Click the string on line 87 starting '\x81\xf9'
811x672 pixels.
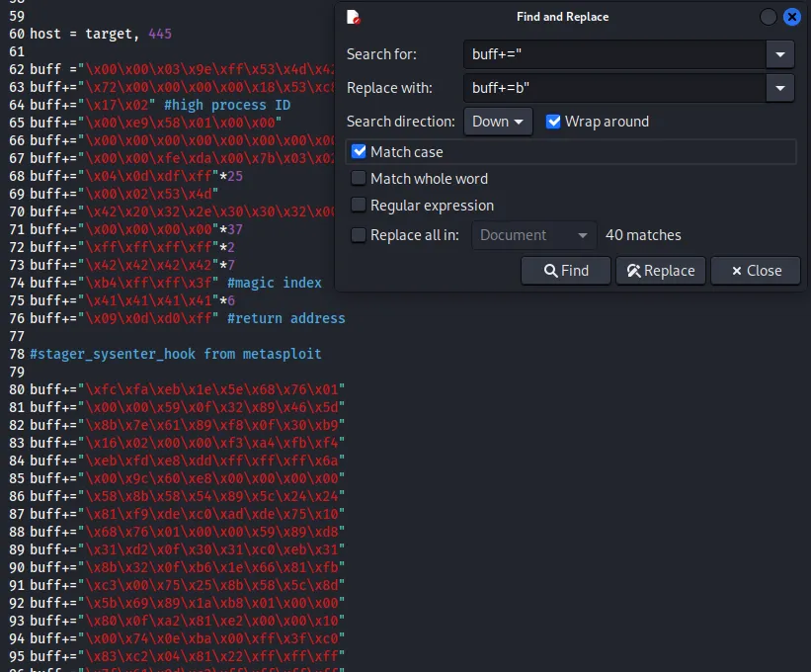[x=211, y=514]
